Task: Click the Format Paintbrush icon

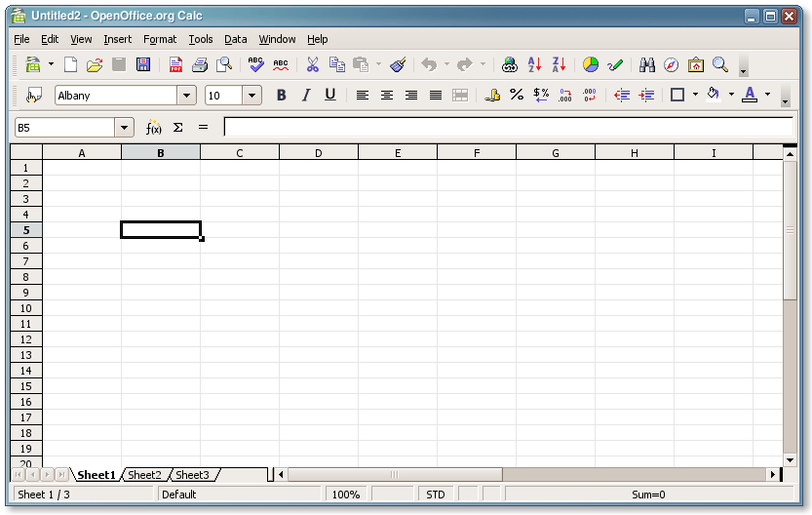Action: (x=398, y=64)
